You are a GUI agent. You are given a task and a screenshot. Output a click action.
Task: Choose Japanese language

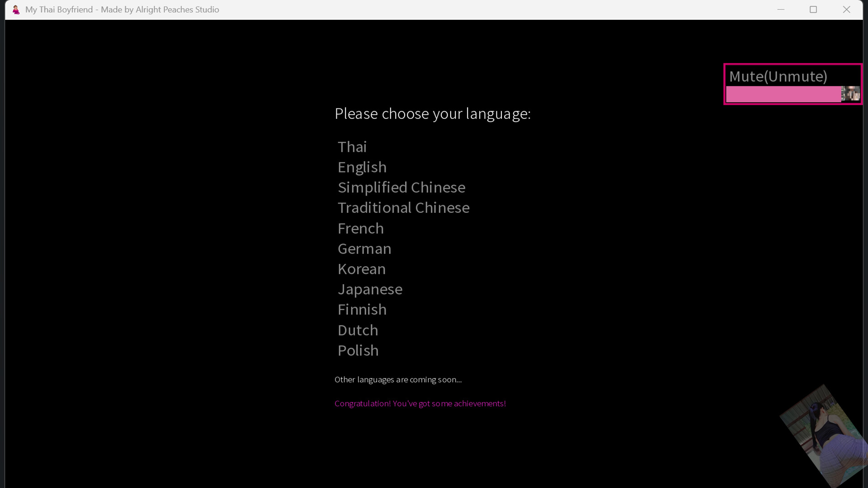[x=369, y=290]
